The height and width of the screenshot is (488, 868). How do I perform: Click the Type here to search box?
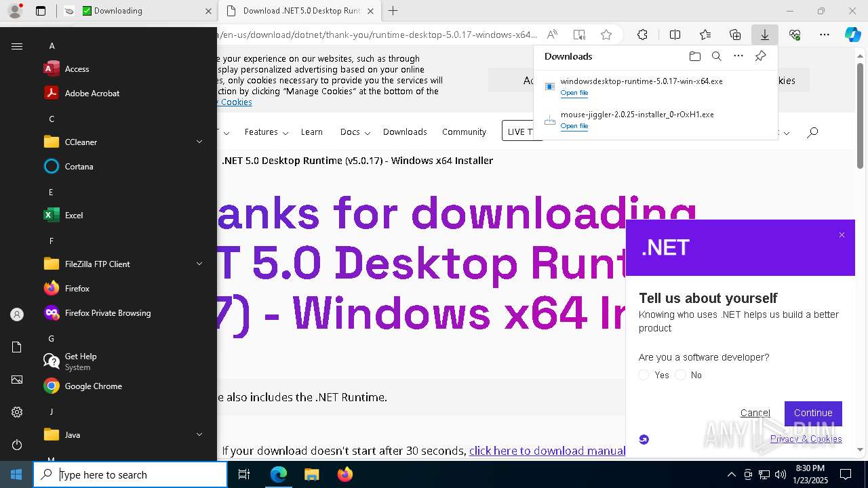tap(130, 474)
